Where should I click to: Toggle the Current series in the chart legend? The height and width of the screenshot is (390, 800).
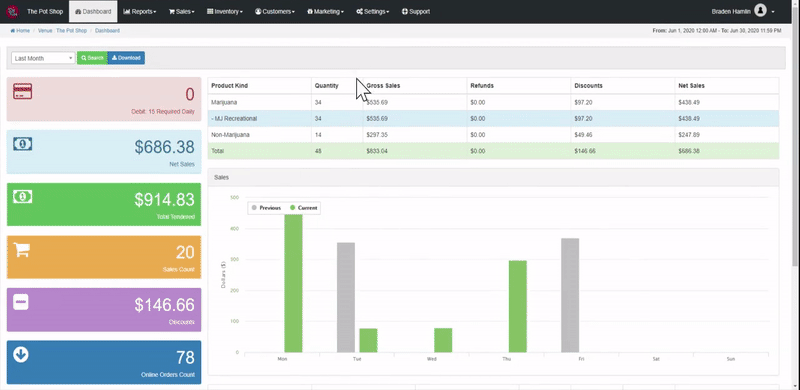click(304, 208)
